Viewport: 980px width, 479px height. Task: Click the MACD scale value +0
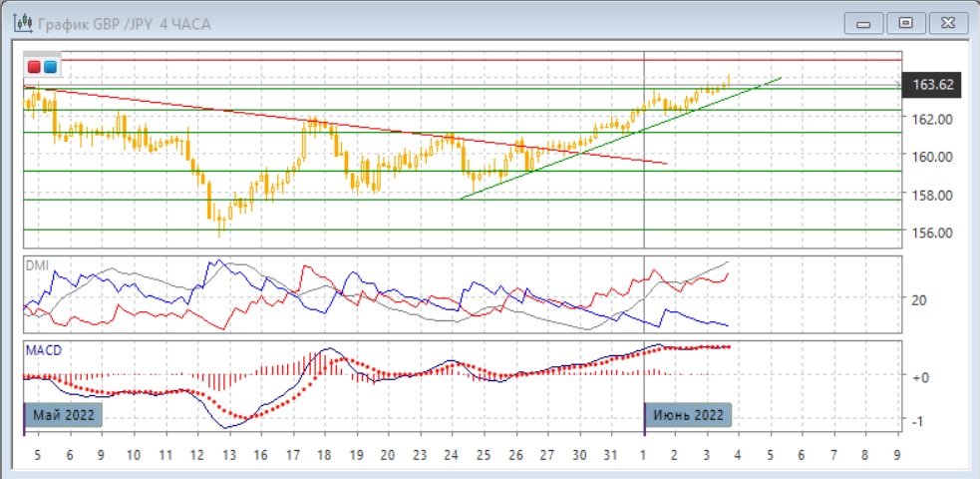(x=922, y=377)
